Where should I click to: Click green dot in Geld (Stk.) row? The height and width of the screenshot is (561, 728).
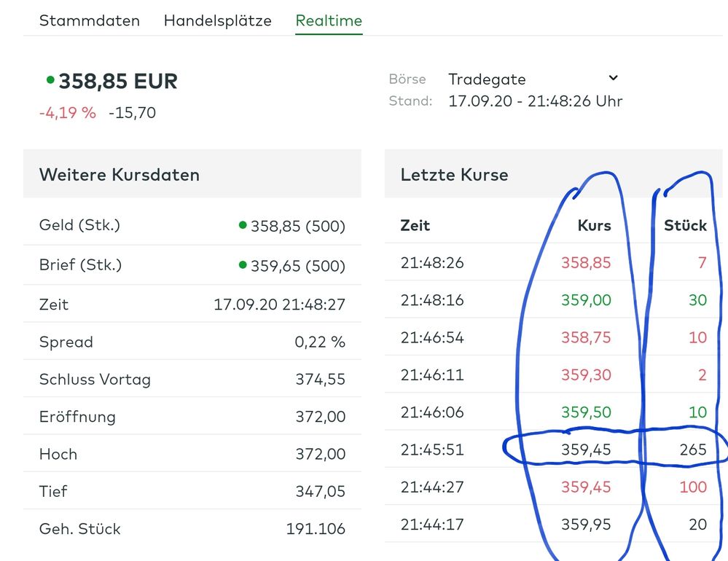[x=243, y=226]
